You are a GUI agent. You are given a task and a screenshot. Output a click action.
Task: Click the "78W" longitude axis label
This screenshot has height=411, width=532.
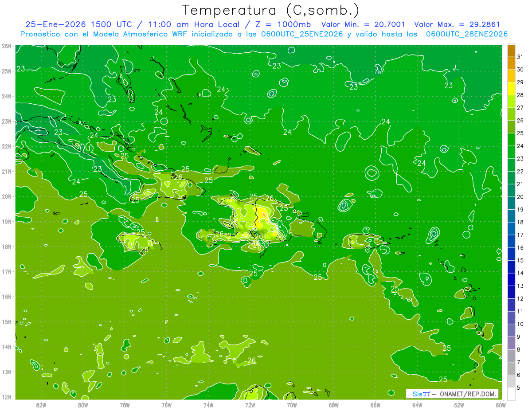click(x=125, y=405)
